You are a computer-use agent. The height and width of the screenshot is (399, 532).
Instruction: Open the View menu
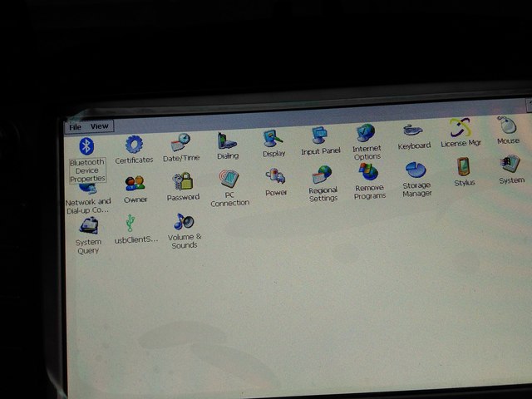pos(99,126)
